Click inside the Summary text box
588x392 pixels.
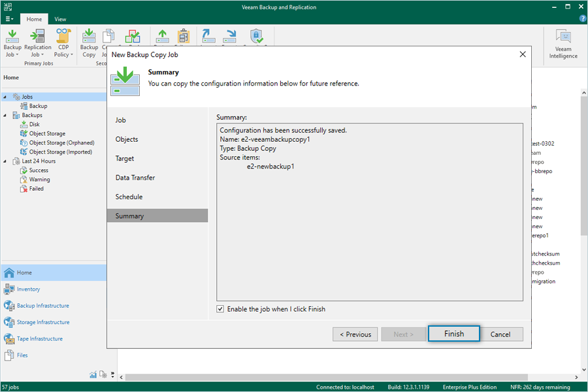click(370, 212)
